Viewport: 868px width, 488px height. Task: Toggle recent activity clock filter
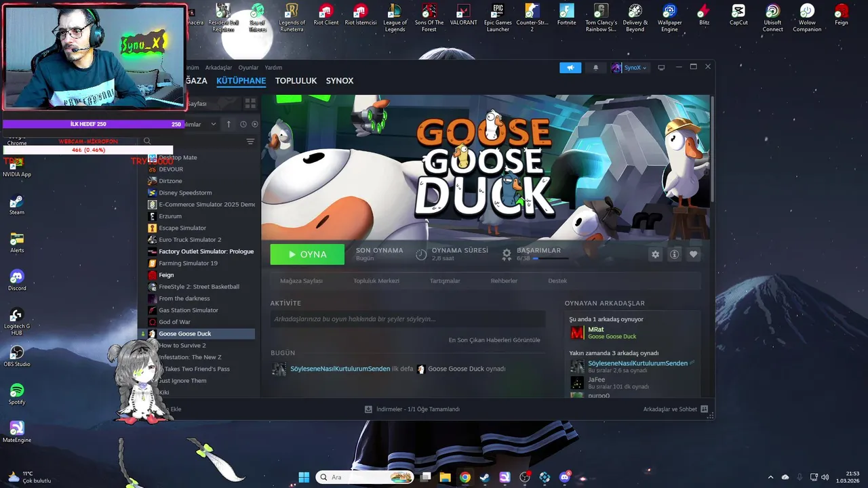pos(243,124)
